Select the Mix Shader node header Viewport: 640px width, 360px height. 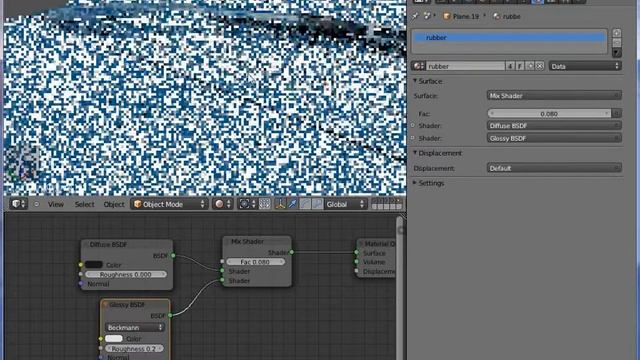(x=257, y=241)
